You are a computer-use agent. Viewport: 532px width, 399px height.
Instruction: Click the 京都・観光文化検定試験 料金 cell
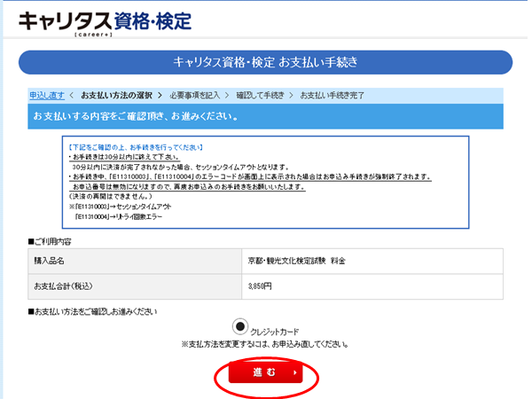372,261
